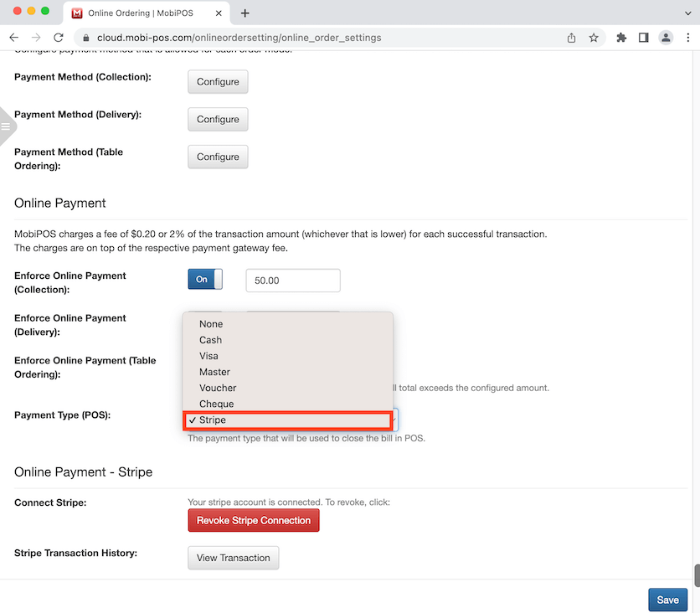Open the left sidebar hamburger handle
This screenshot has width=700, height=613.
[6, 126]
